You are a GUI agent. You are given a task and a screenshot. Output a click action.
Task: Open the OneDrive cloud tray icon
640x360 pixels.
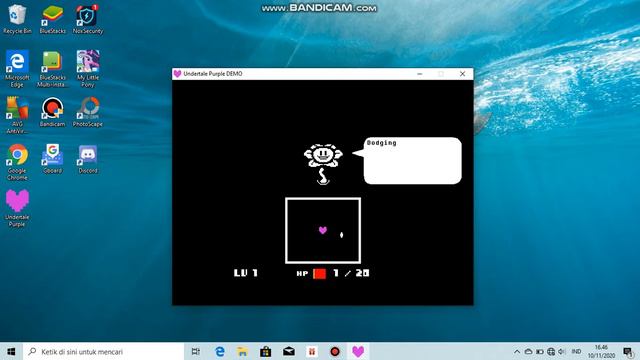[528, 351]
